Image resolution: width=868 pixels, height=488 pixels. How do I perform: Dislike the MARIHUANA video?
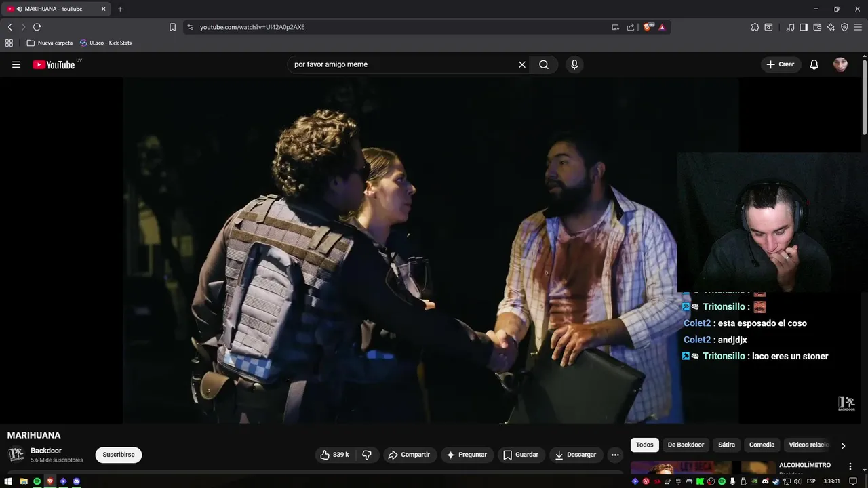[x=367, y=455]
